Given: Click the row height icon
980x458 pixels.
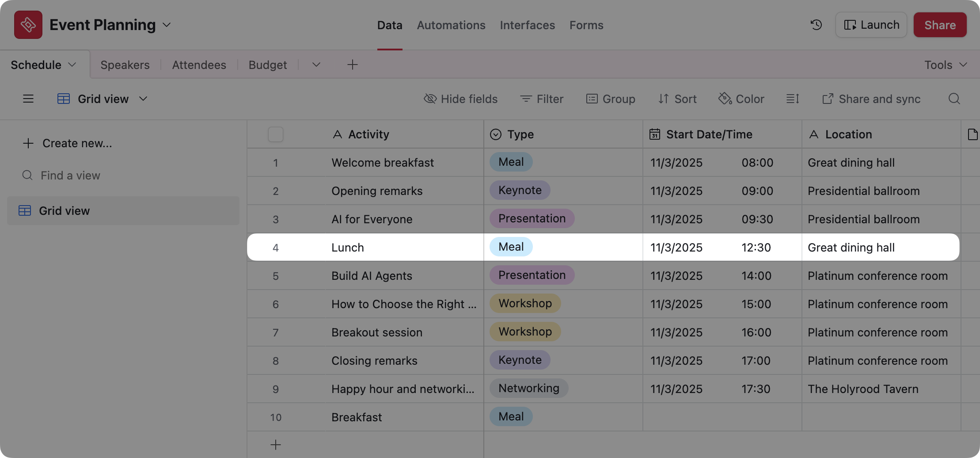Looking at the screenshot, I should click(x=793, y=99).
